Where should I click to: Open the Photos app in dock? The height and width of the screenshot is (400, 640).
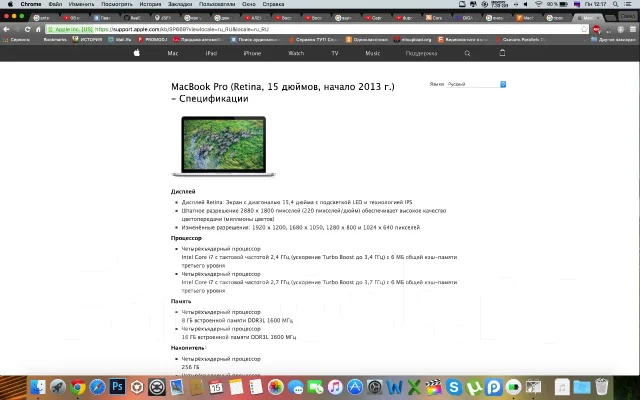tap(276, 387)
